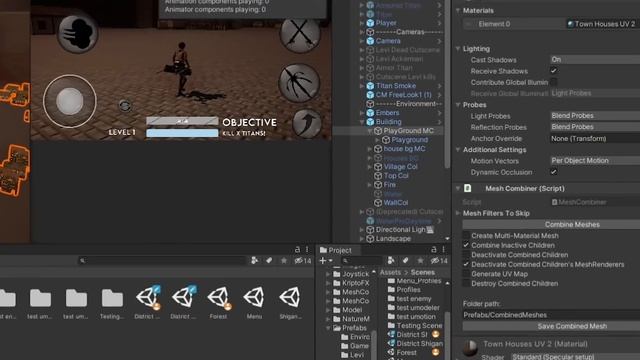640x360 pixels.
Task: Tap the claw slash skill button
Action: point(299,83)
